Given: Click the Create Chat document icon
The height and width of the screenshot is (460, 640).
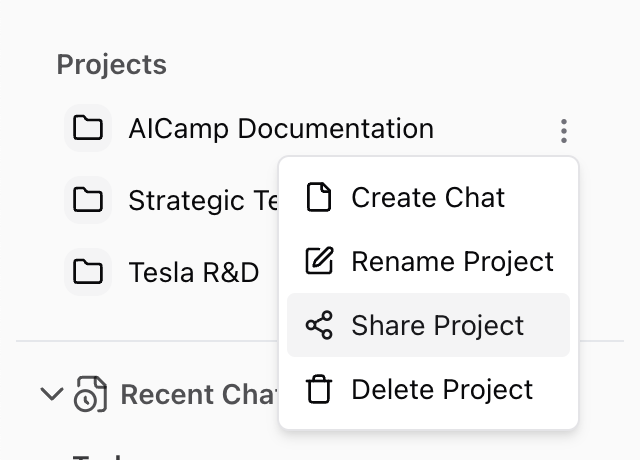Looking at the screenshot, I should coord(318,198).
